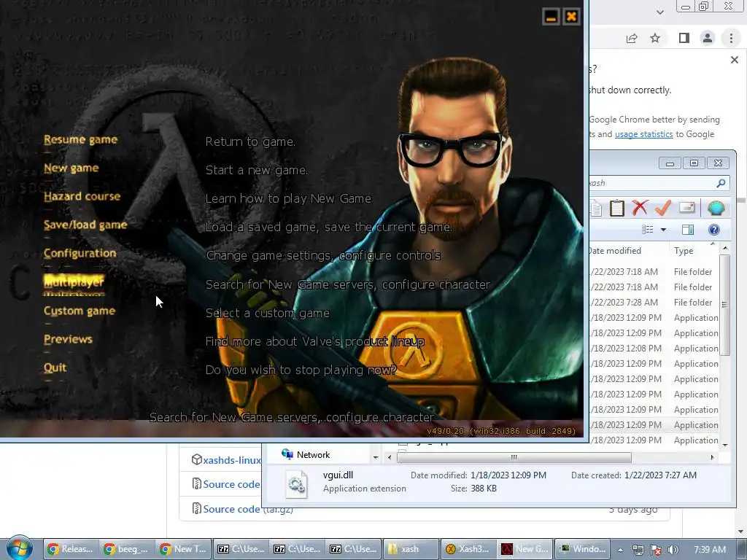Switch to the Xash3... taskbar button
747x560 pixels.
468,549
